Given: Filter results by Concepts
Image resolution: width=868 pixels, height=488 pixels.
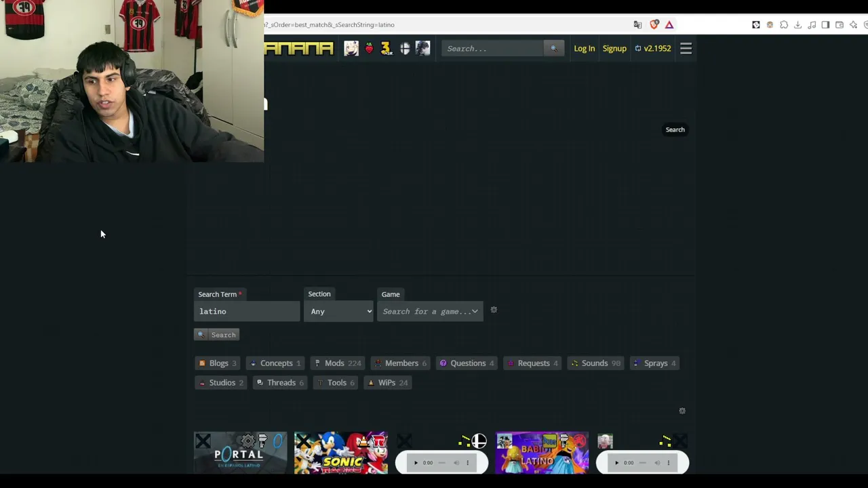Looking at the screenshot, I should click(x=275, y=363).
